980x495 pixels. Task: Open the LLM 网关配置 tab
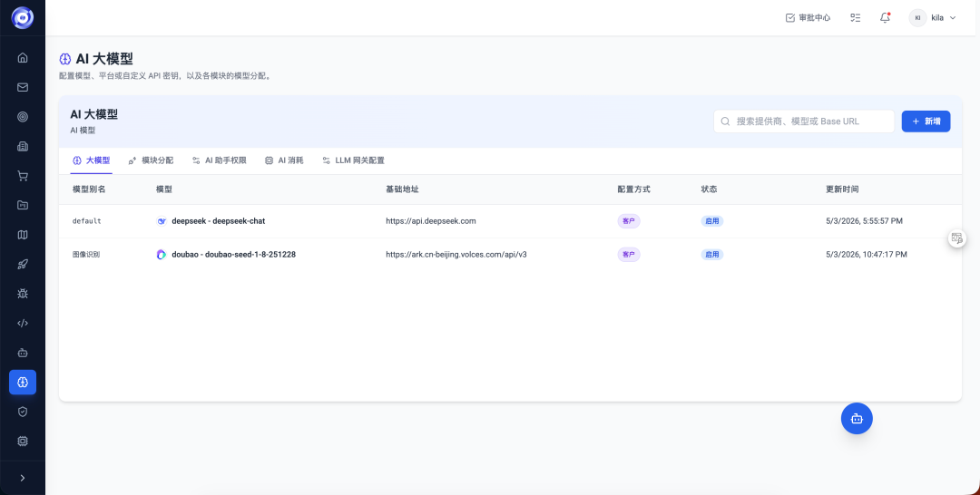(353, 160)
